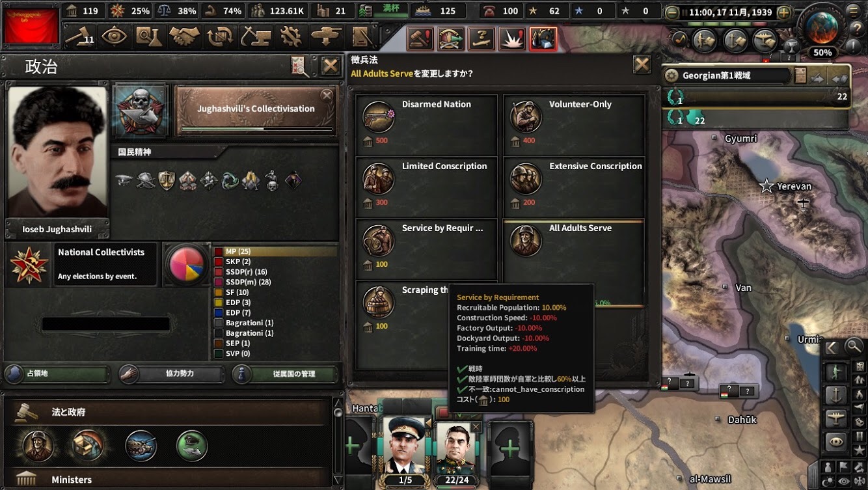The height and width of the screenshot is (490, 868).
Task: Increase game speed with plus button
Action: 784,12
